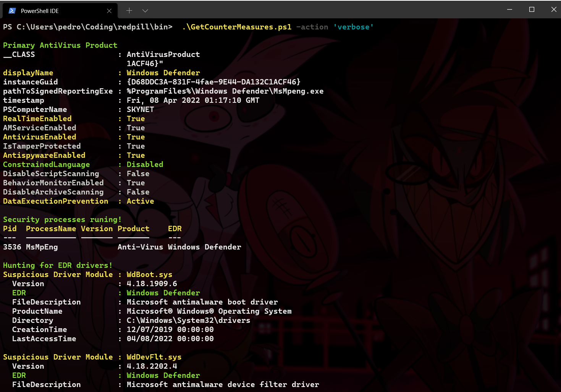Click the -action parameter text
The image size is (561, 392).
click(312, 27)
